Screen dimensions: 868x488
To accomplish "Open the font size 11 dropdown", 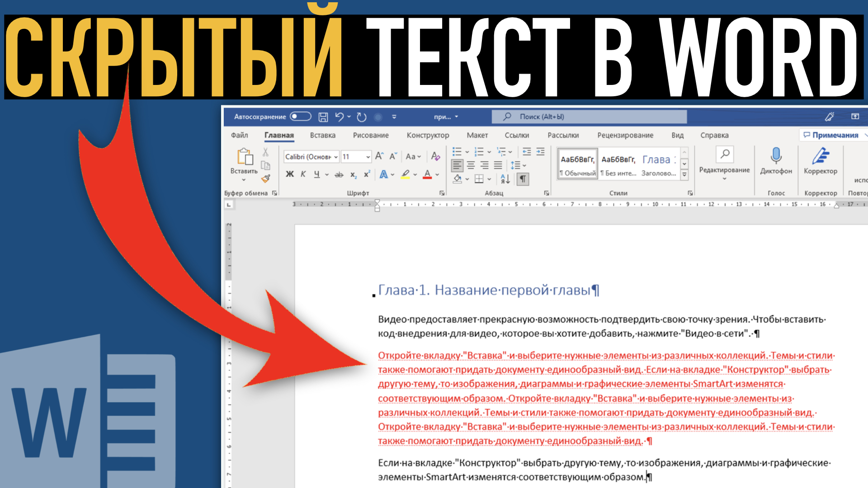I will [368, 157].
